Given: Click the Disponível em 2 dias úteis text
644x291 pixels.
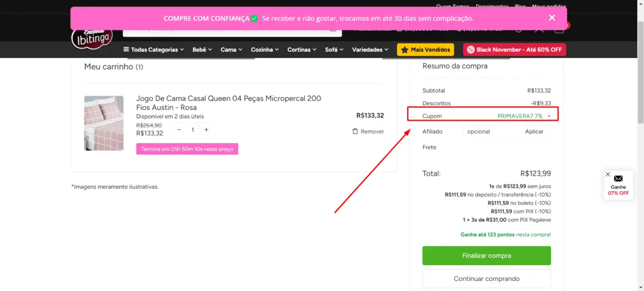Looking at the screenshot, I should [x=170, y=116].
